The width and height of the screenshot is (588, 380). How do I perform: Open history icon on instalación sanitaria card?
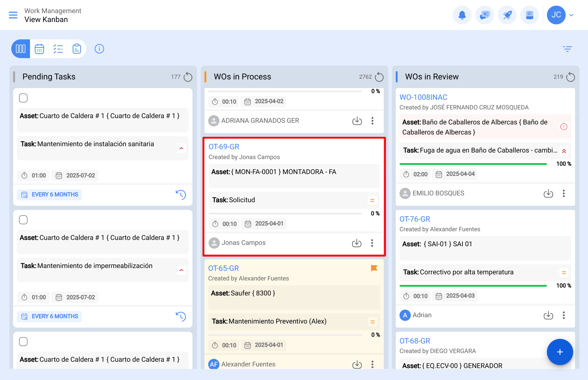tap(181, 195)
